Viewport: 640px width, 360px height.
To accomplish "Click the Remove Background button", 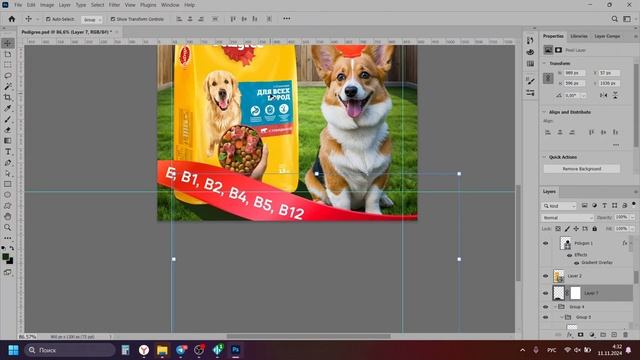I will [x=582, y=169].
